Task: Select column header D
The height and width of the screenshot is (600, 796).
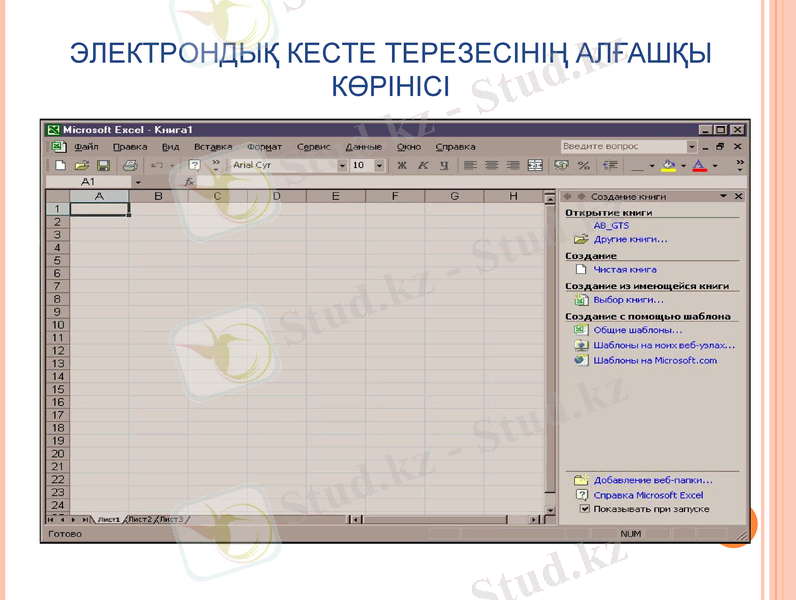Action: (x=277, y=196)
